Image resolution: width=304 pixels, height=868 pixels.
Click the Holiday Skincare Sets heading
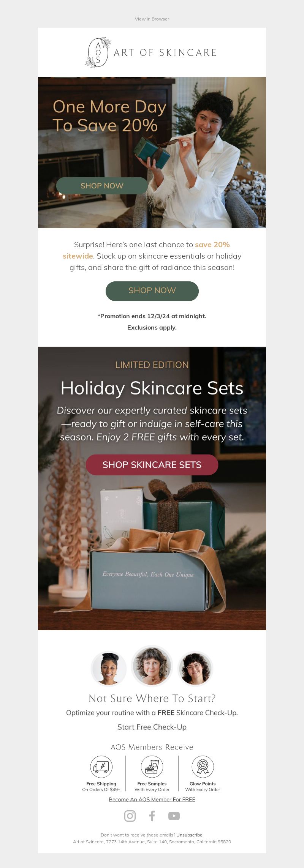click(152, 388)
